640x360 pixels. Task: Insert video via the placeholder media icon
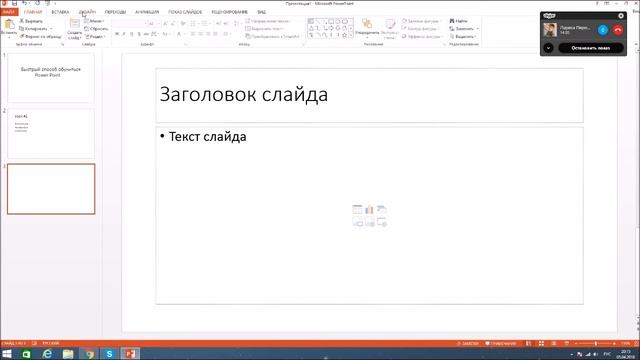382,222
